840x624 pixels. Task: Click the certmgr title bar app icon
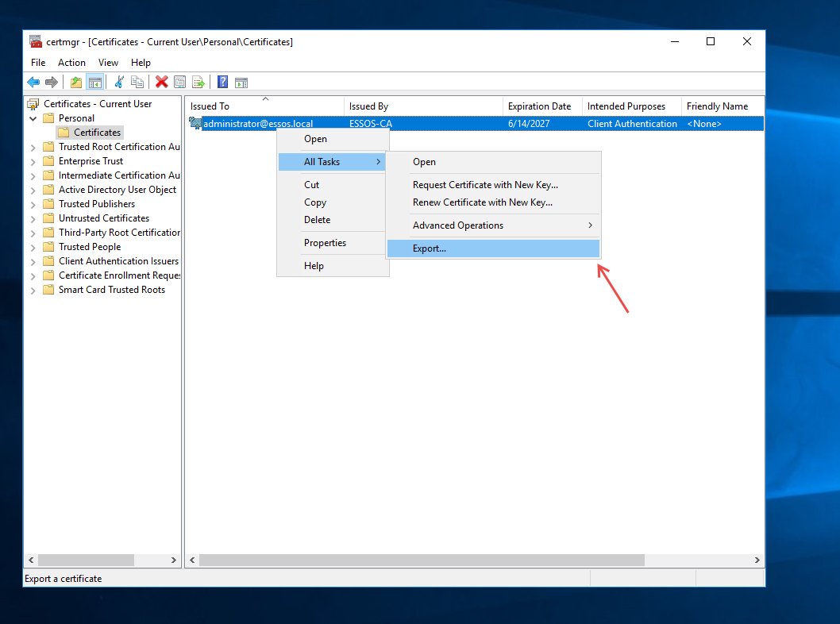[36, 41]
